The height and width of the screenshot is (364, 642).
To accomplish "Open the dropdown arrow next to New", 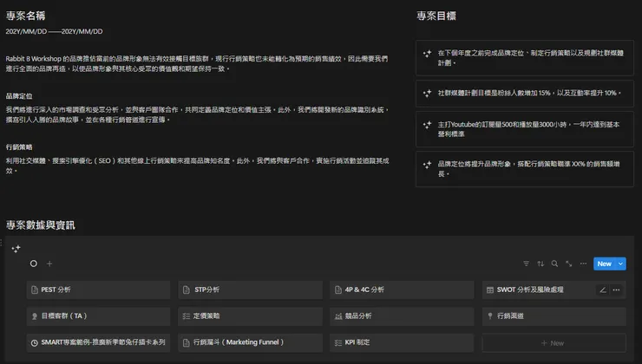I will pyautogui.click(x=620, y=263).
